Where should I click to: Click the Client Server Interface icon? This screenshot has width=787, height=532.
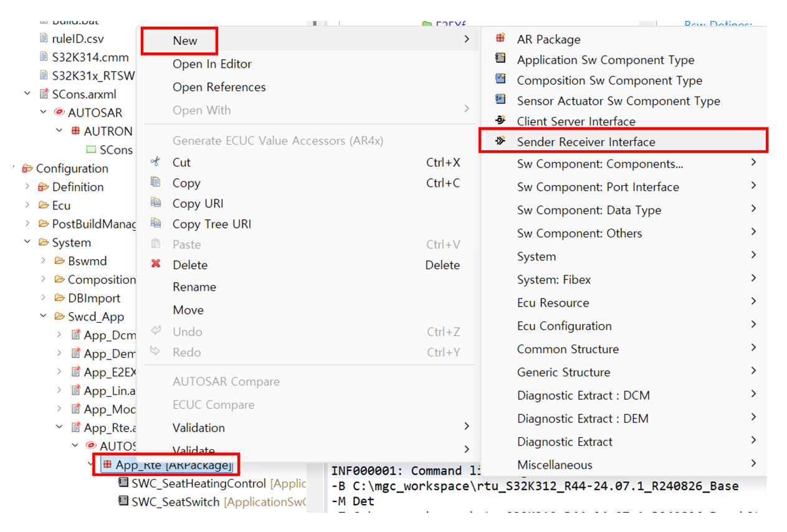[500, 121]
